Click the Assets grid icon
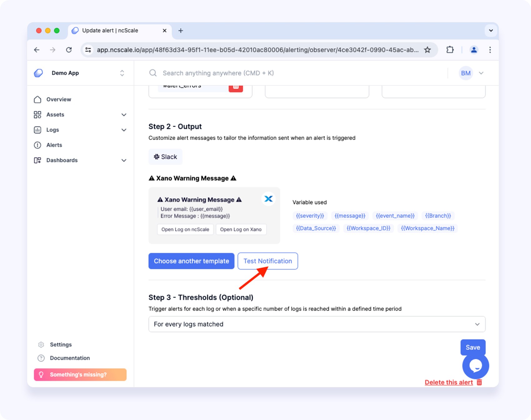Viewport: 531px width, 420px height. click(37, 115)
